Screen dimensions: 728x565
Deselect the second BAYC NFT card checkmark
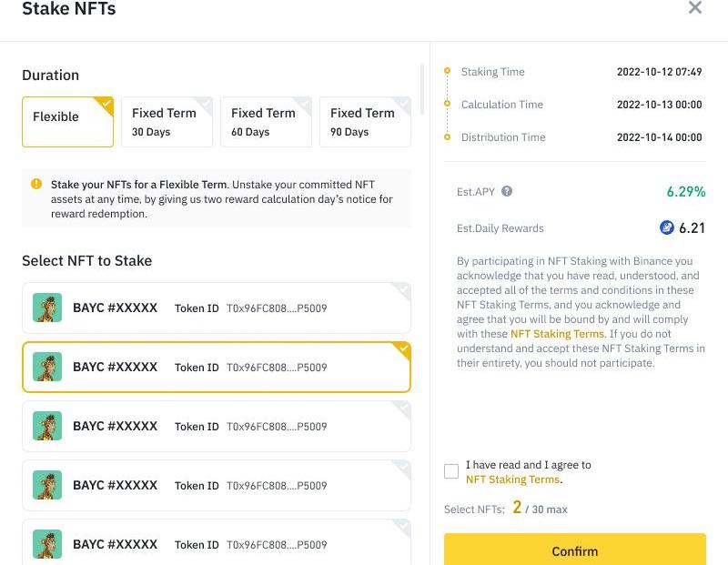403,348
